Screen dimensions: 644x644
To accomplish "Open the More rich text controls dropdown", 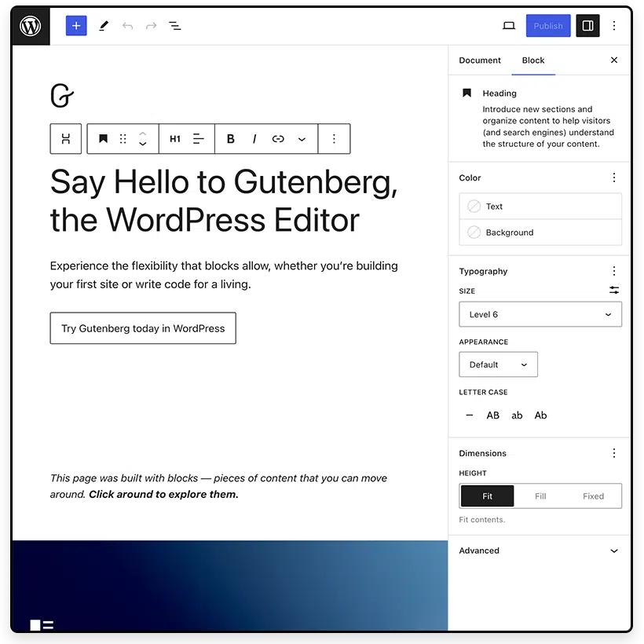I will tap(302, 139).
